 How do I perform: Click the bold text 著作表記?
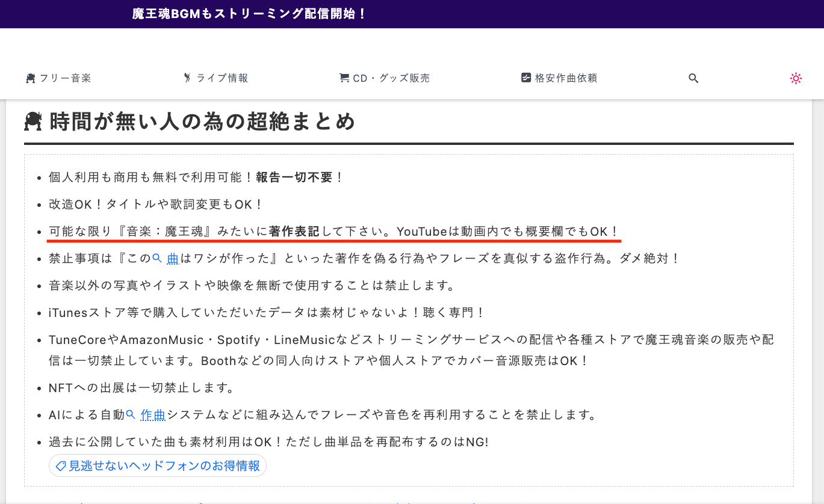pyautogui.click(x=294, y=232)
